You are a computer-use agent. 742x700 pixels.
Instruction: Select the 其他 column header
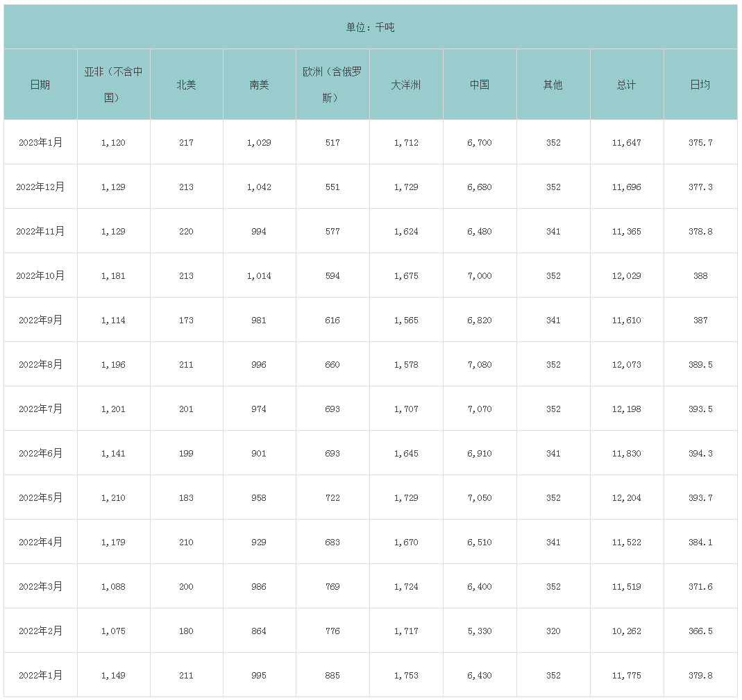point(553,85)
